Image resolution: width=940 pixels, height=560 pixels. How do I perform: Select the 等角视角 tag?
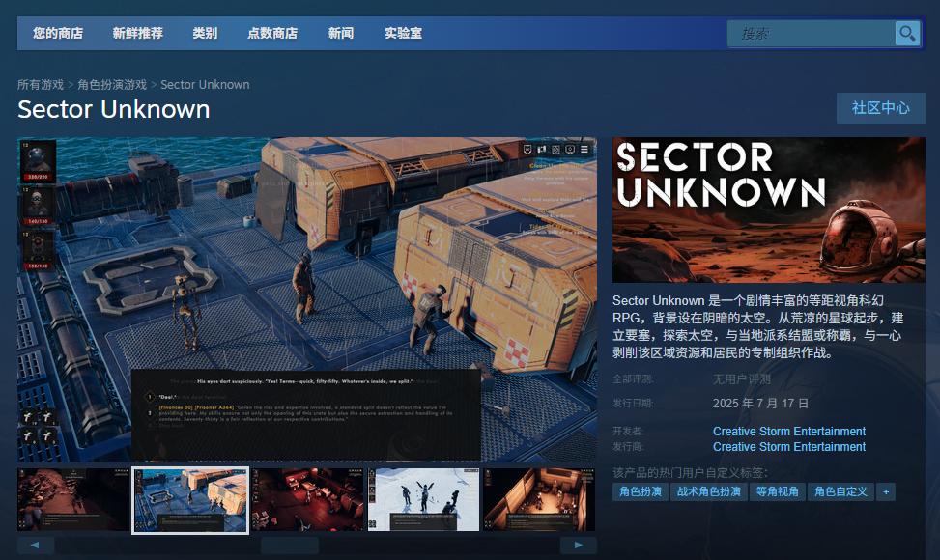[x=777, y=491]
